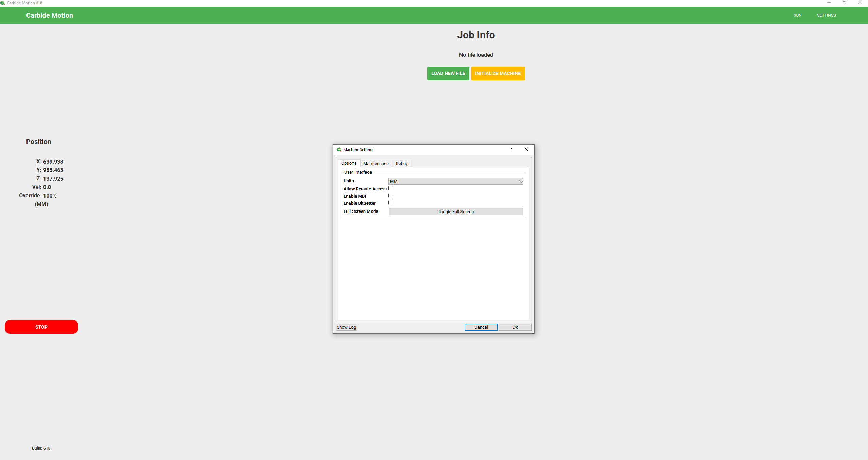Click Show Log button
The width and height of the screenshot is (868, 460).
(346, 327)
